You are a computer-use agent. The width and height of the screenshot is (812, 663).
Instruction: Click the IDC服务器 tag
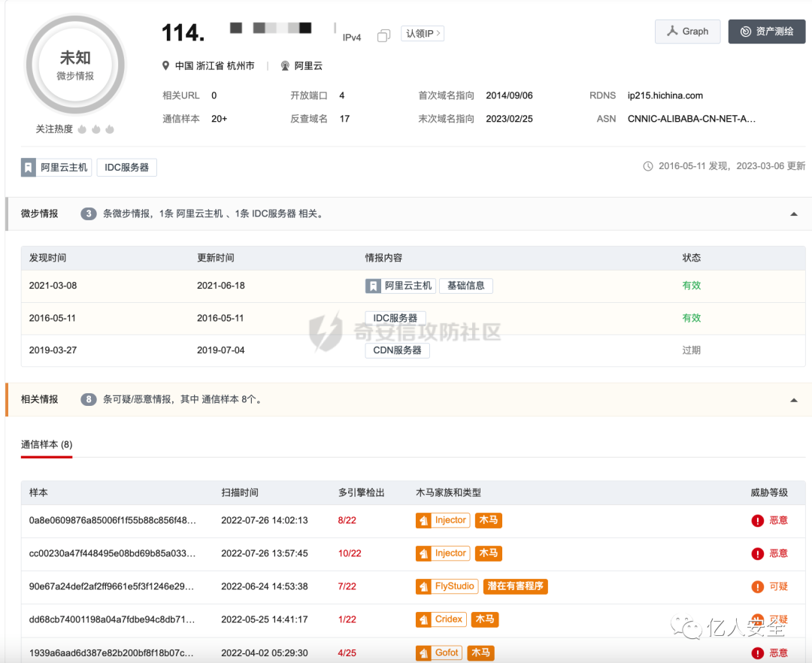(126, 167)
